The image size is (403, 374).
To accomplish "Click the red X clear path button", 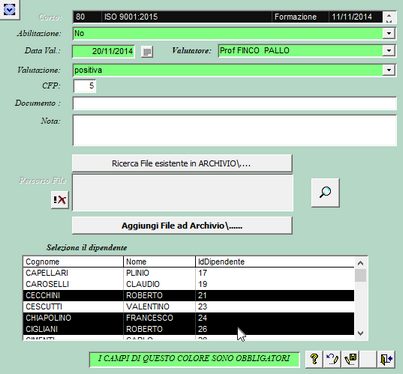I will 60,200.
